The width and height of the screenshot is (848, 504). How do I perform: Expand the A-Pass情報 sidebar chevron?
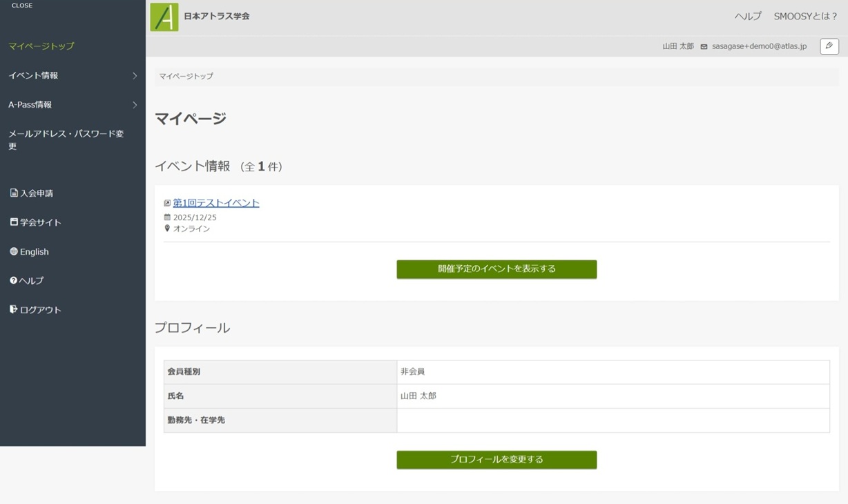click(x=135, y=105)
